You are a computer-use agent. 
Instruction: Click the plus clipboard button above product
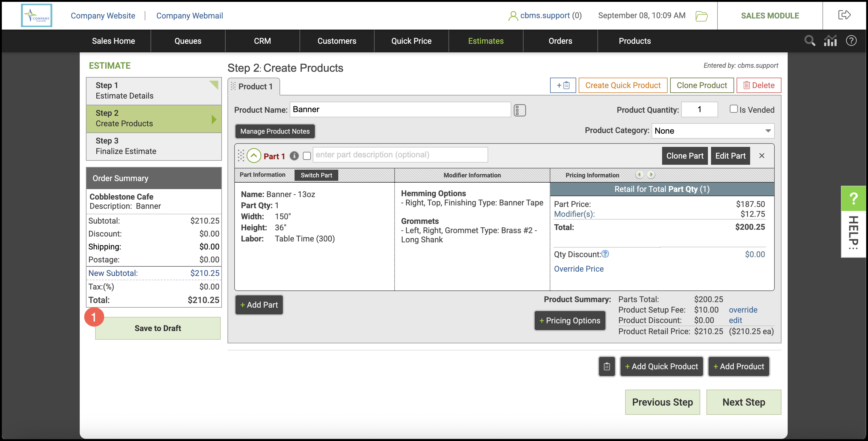pyautogui.click(x=562, y=85)
